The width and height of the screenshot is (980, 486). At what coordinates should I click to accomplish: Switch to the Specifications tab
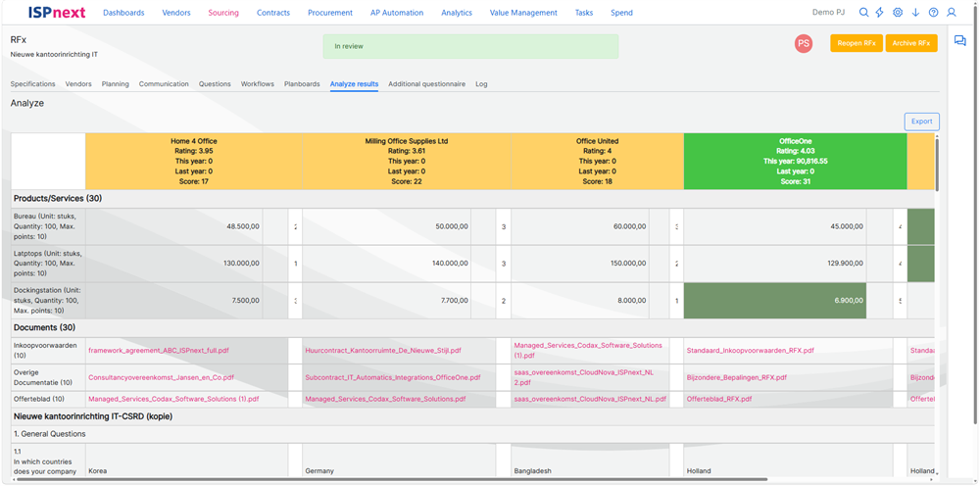[x=32, y=83]
